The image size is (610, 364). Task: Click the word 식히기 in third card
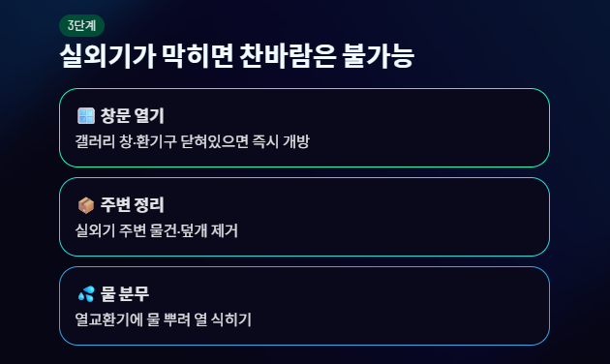tap(231, 319)
